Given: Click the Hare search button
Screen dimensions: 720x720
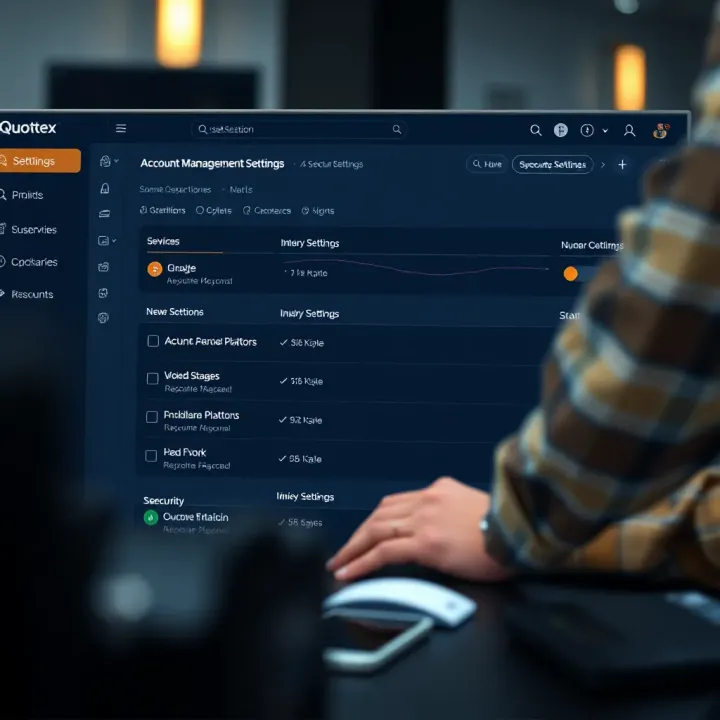Looking at the screenshot, I should (487, 164).
